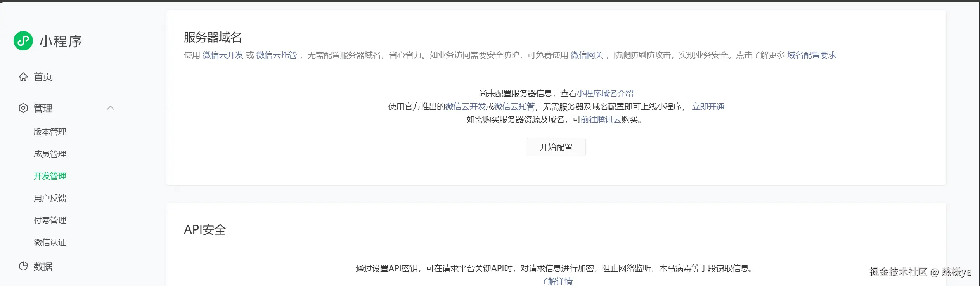Open the 数据 menu item
Viewport: 980px width, 286px height.
click(43, 267)
